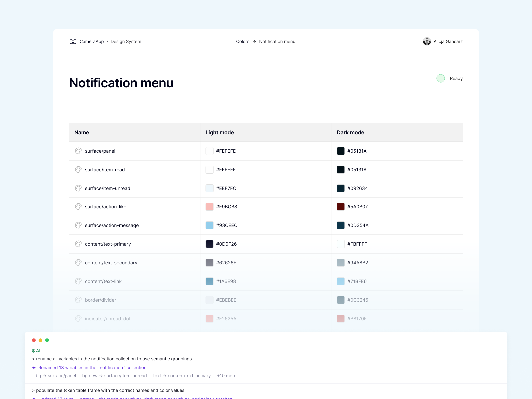
Task: Click the #1A6E98 content/text-link swatch
Action: tap(209, 281)
